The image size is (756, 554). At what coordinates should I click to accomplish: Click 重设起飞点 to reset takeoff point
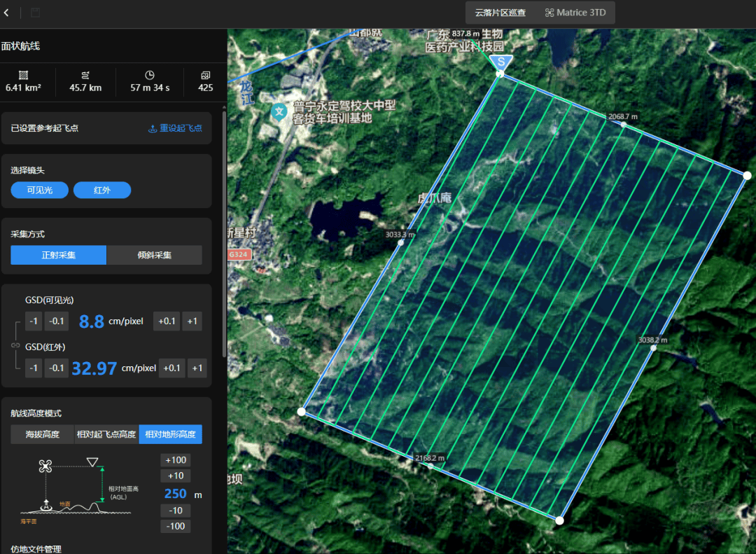tap(175, 128)
